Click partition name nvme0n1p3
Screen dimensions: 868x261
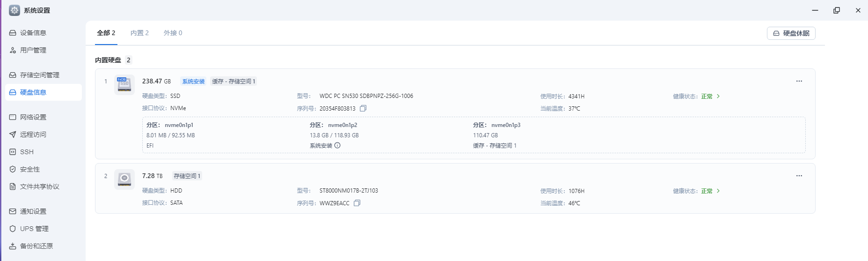tap(506, 125)
